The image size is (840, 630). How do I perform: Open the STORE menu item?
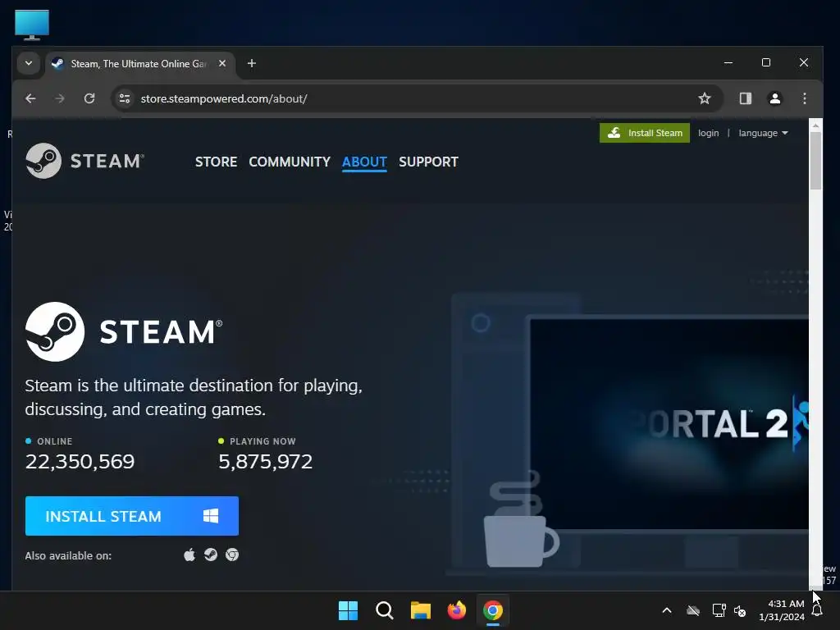pyautogui.click(x=216, y=162)
